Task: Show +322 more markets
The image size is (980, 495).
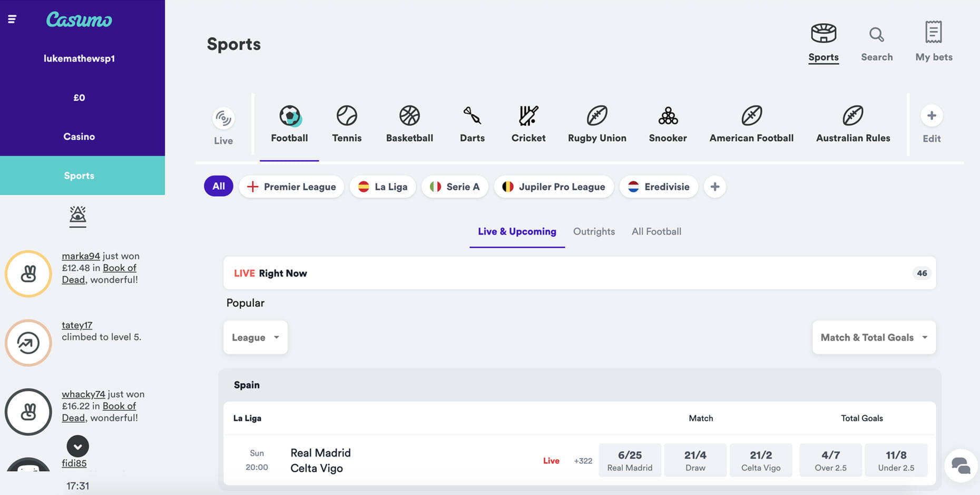Action: 583,461
